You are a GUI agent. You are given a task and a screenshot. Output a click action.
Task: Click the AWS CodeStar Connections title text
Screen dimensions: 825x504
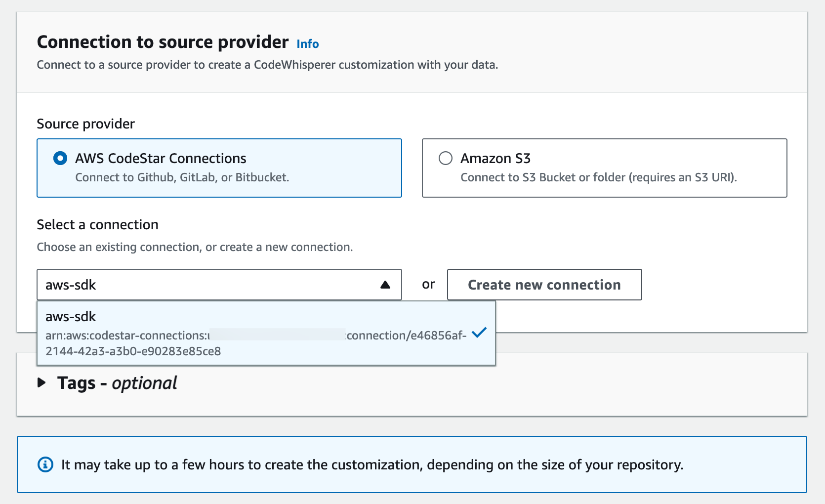pos(161,159)
